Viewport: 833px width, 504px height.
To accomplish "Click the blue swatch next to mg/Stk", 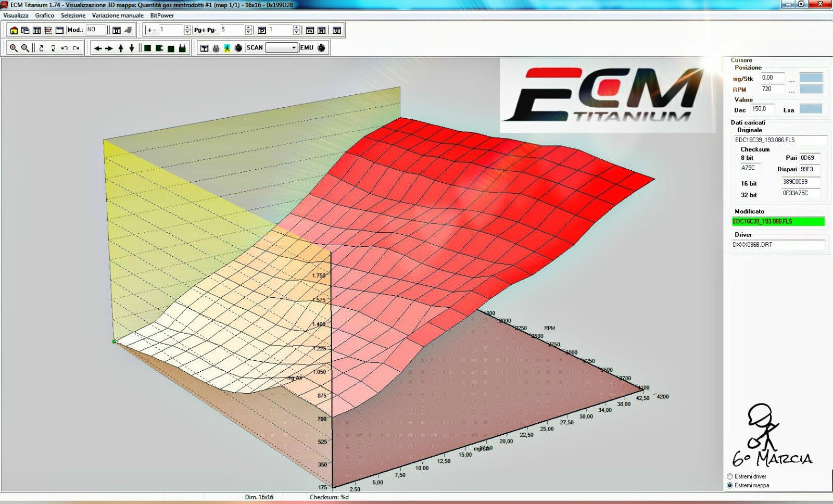I will click(811, 78).
